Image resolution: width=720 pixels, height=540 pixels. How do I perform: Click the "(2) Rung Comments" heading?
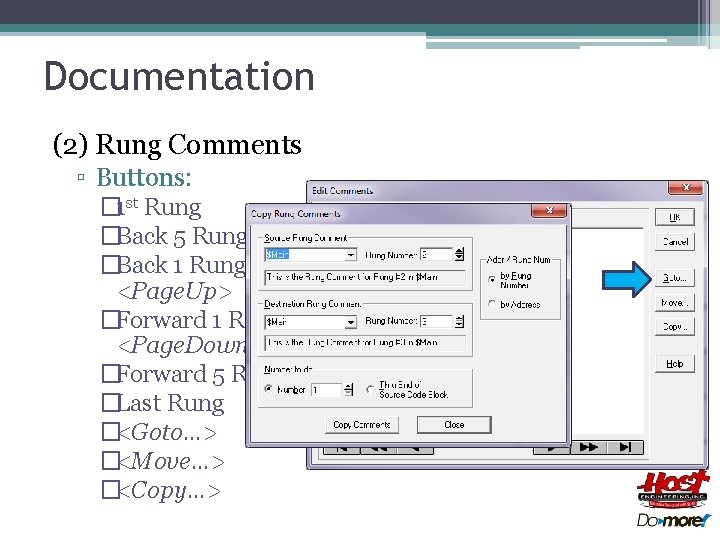(177, 145)
